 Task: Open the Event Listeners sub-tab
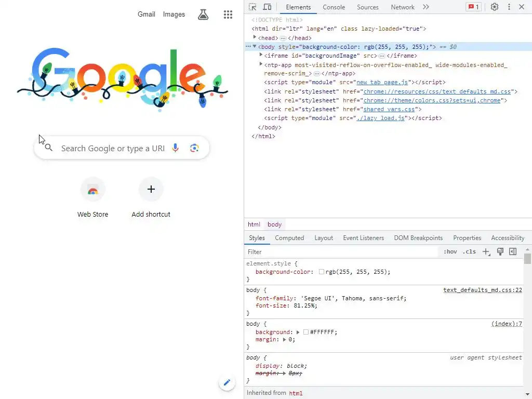[x=363, y=238]
